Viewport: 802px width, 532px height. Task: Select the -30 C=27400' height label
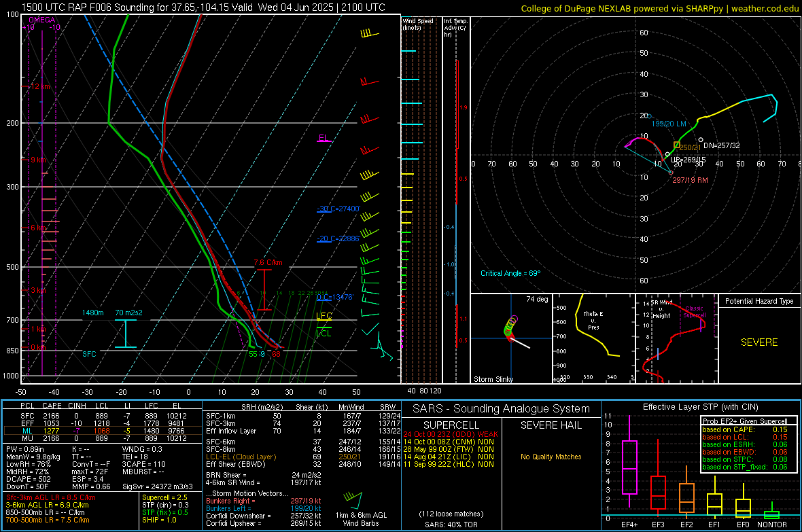click(x=338, y=209)
